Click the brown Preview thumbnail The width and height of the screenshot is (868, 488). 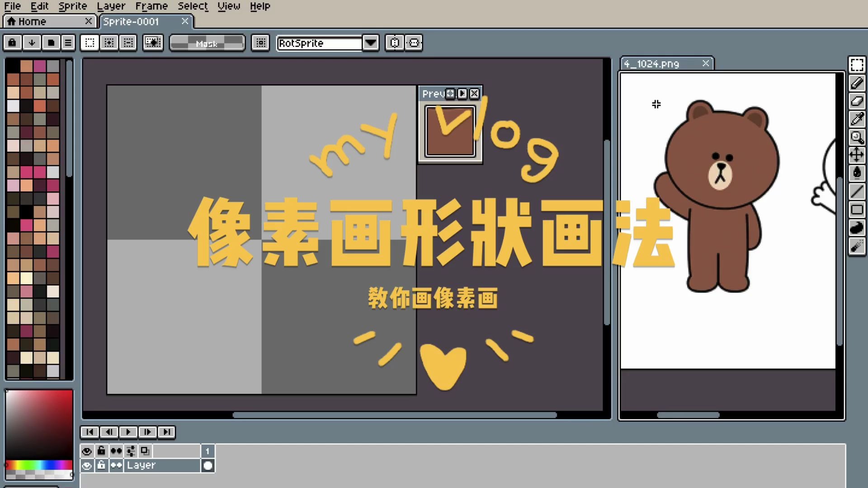pyautogui.click(x=450, y=131)
